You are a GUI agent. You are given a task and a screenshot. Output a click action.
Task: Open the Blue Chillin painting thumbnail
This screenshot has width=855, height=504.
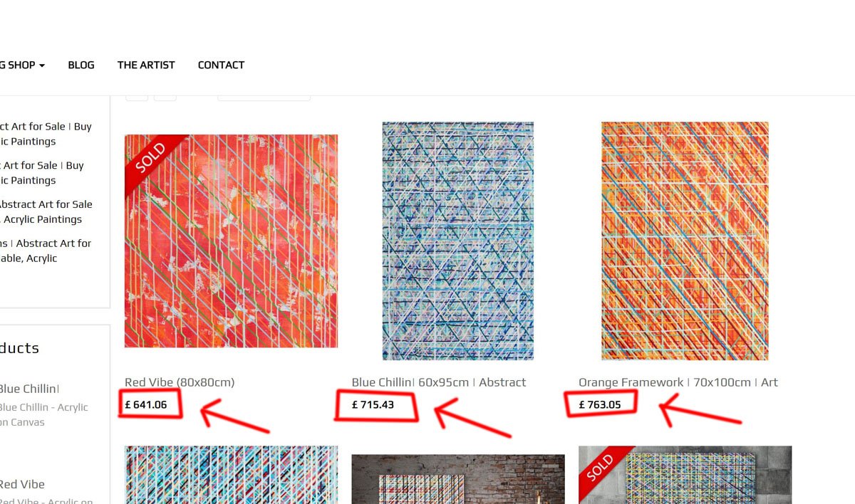pyautogui.click(x=458, y=241)
